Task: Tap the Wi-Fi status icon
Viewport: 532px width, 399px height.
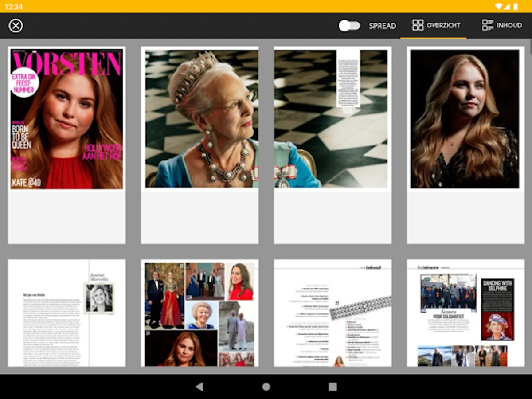Action: tap(499, 6)
